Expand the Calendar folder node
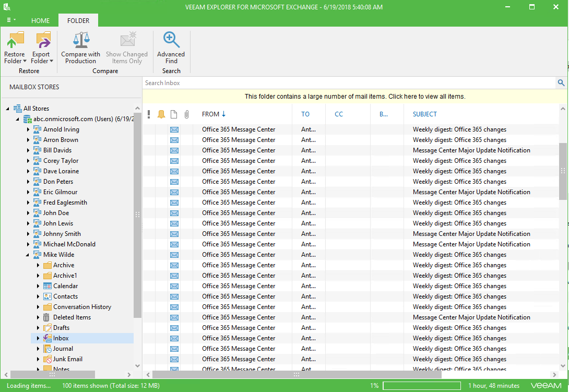 click(38, 286)
